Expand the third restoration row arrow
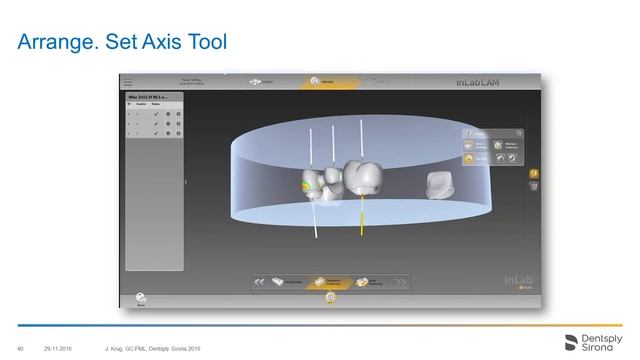This screenshot has height=360, width=640. 129,133
